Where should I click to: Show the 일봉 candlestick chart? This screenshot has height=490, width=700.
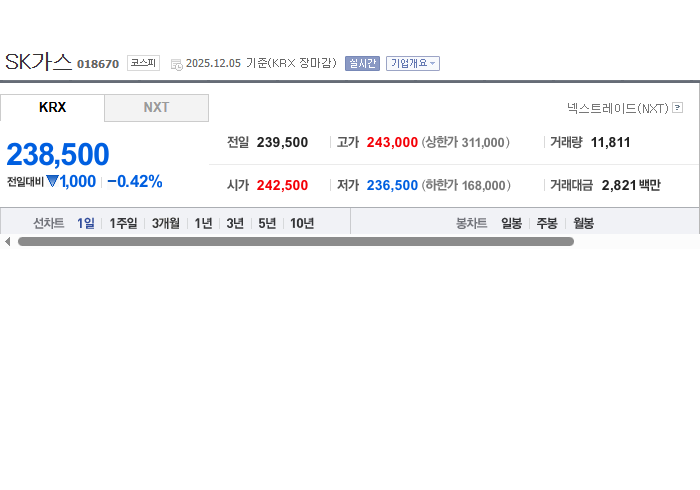pos(511,223)
